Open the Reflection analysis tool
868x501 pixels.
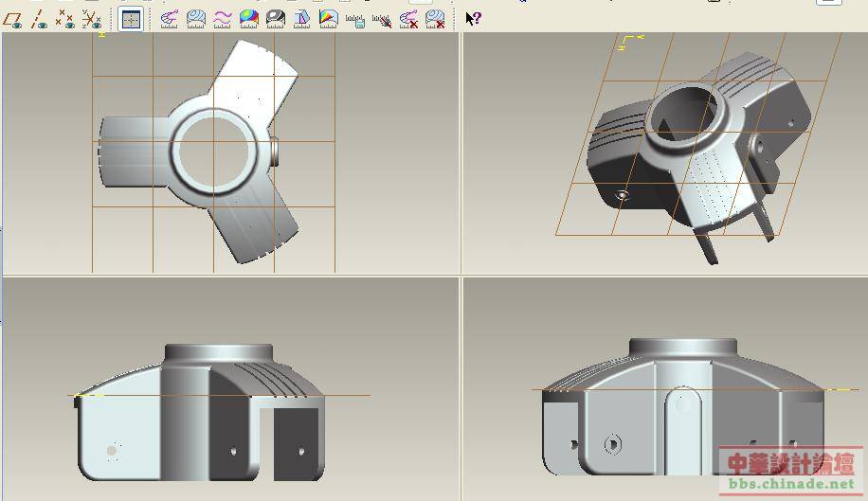275,18
